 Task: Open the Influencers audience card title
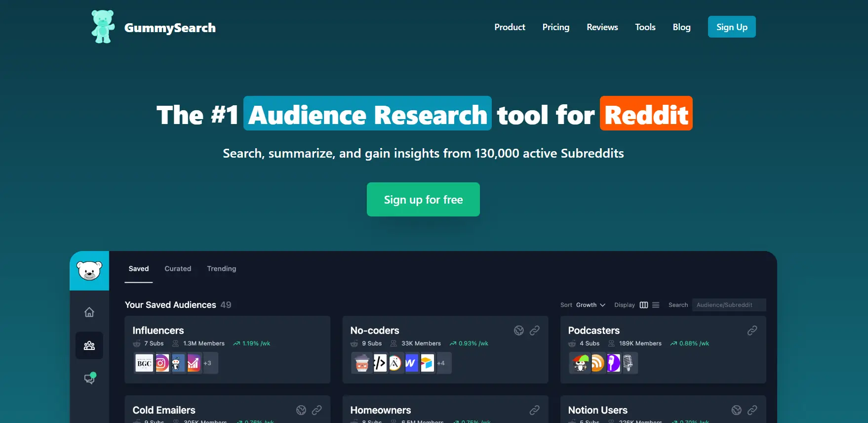(158, 331)
